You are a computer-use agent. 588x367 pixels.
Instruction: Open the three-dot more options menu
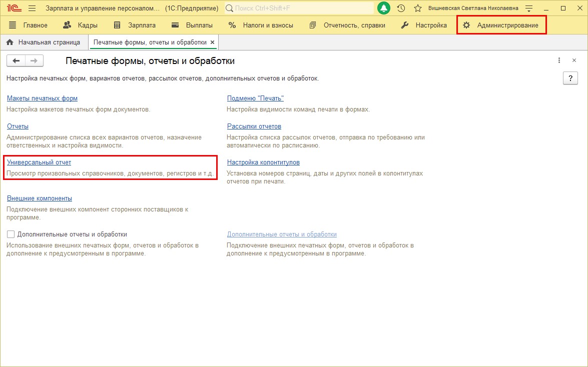click(x=559, y=60)
